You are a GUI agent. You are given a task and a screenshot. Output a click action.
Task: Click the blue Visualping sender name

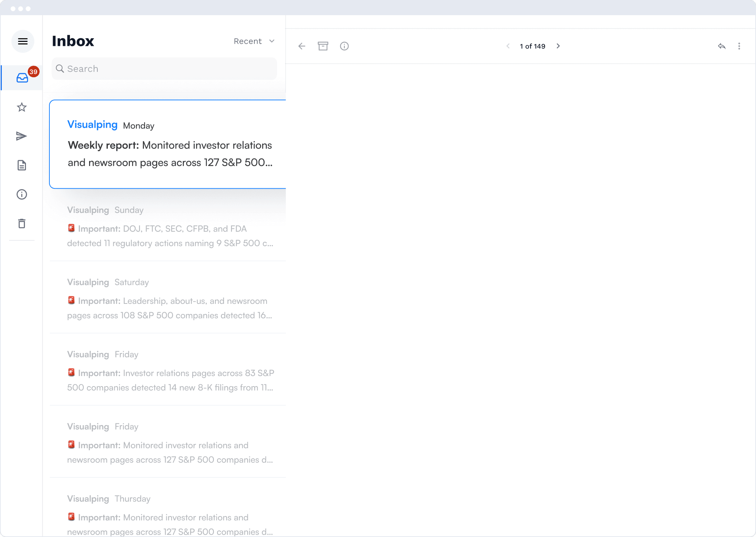pyautogui.click(x=92, y=124)
